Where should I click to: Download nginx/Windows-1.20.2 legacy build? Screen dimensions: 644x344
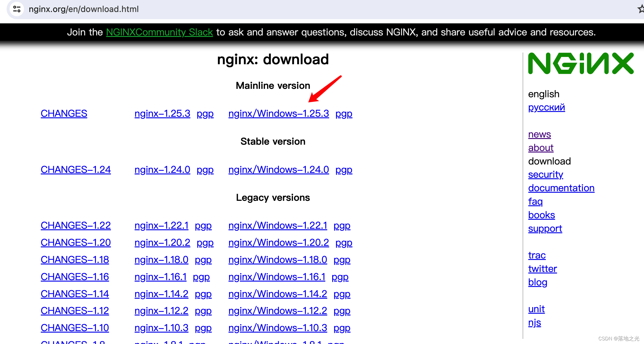point(279,243)
